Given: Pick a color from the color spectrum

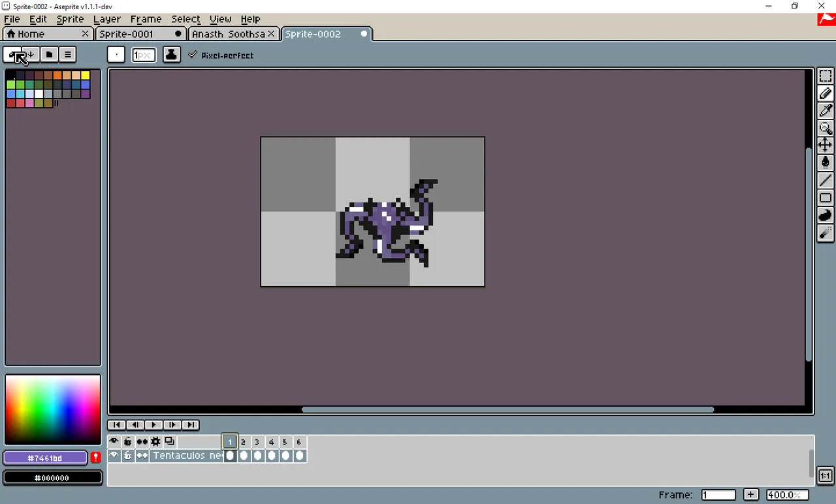Looking at the screenshot, I should 53,410.
